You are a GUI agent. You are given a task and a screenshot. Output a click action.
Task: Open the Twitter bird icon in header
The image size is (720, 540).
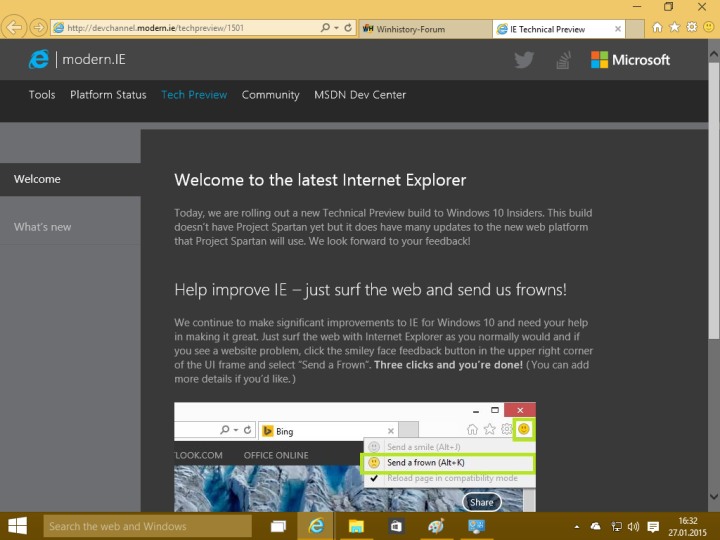524,60
